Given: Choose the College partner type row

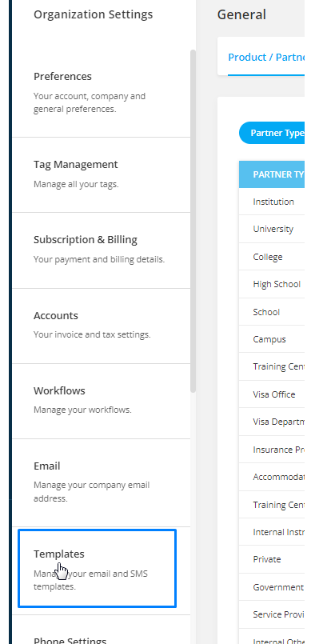Looking at the screenshot, I should 272,257.
